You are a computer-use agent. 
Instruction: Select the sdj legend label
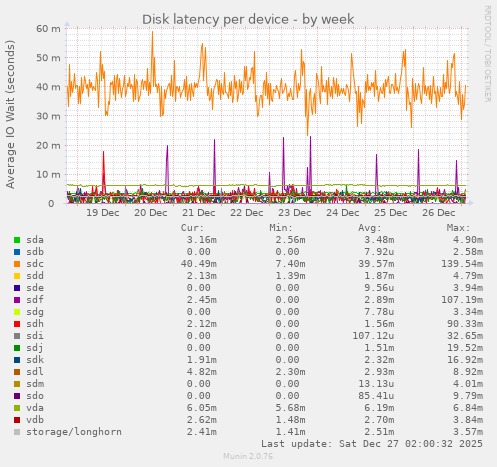click(x=35, y=348)
